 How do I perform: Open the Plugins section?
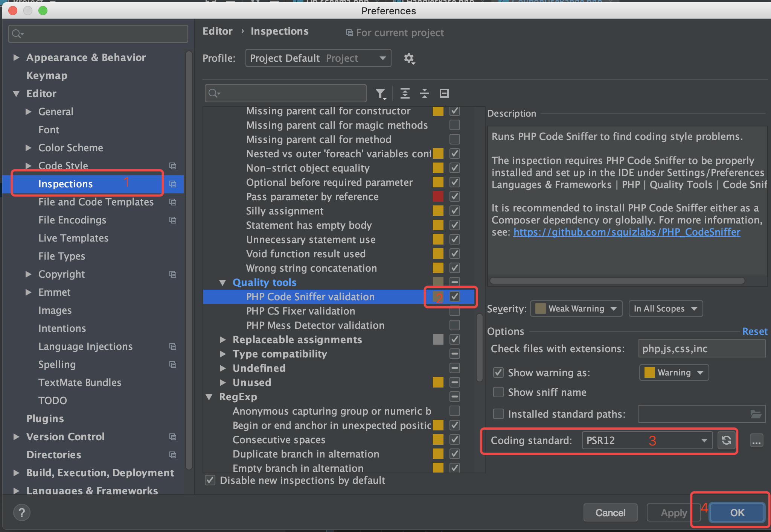[x=45, y=418]
